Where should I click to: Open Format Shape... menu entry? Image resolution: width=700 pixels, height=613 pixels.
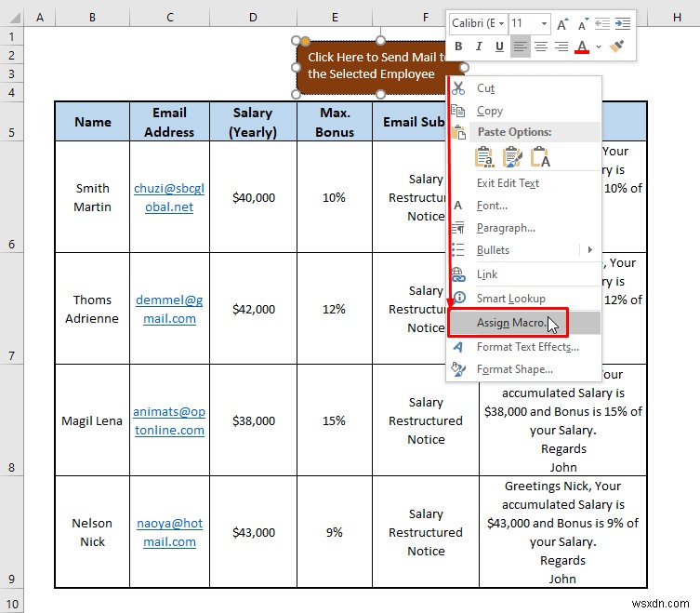[x=524, y=369]
